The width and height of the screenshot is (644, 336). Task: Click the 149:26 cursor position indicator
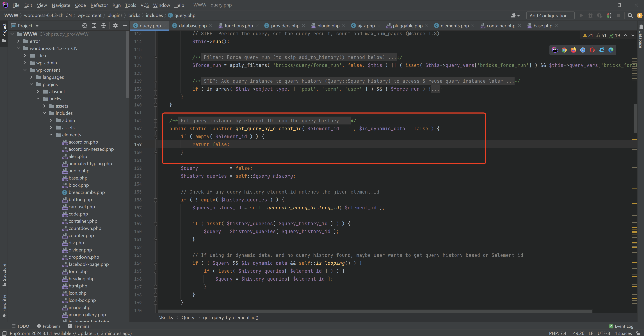pyautogui.click(x=577, y=333)
